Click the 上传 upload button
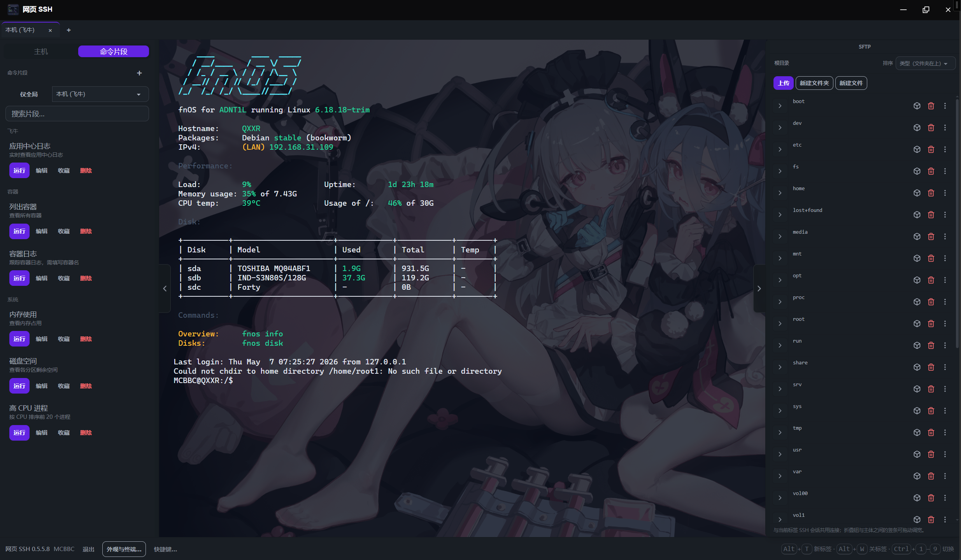961x560 pixels. click(783, 83)
